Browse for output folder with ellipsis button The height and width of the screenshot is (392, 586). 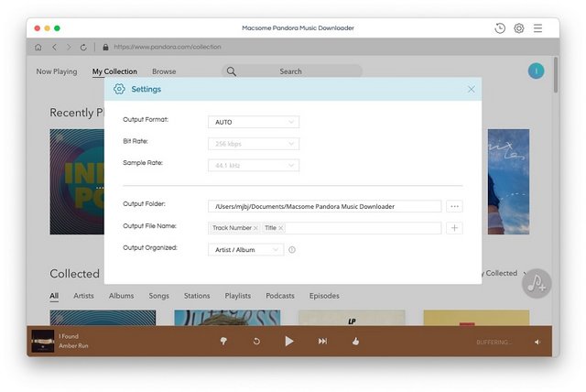[x=454, y=206]
